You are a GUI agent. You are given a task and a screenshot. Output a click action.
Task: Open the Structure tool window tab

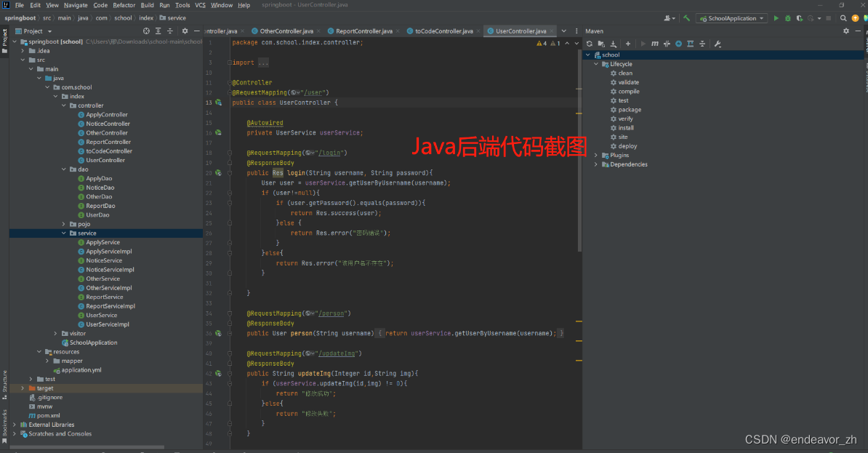pos(4,385)
